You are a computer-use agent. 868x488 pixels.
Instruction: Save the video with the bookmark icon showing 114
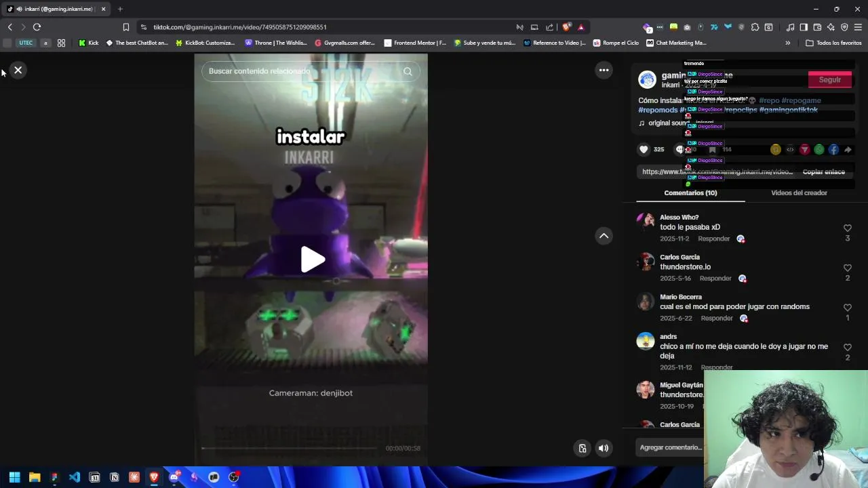pos(713,149)
